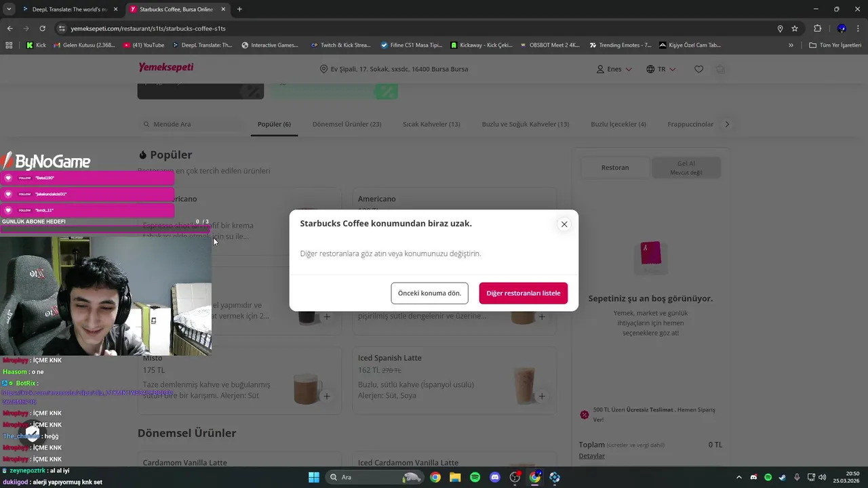Select the 'Sıcak Kahveler (13)' tab

point(431,125)
